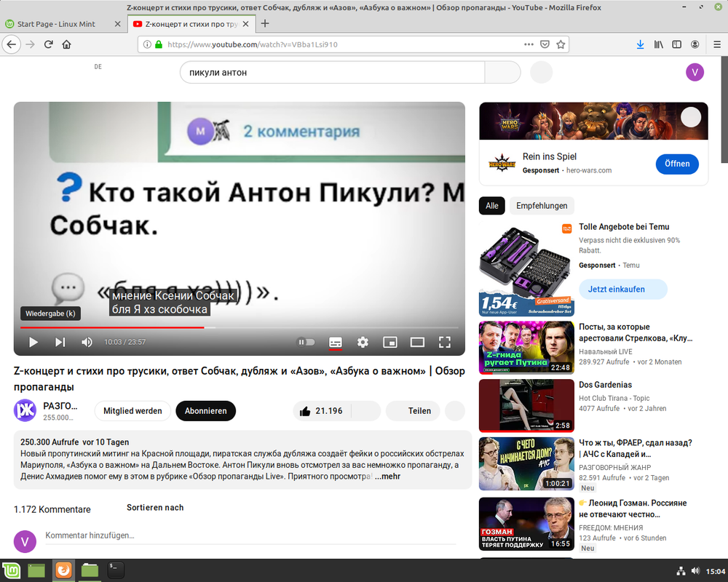Screen dimensions: 728x582
Task: Click the Kommentar hinzufügen field
Action: click(x=250, y=535)
